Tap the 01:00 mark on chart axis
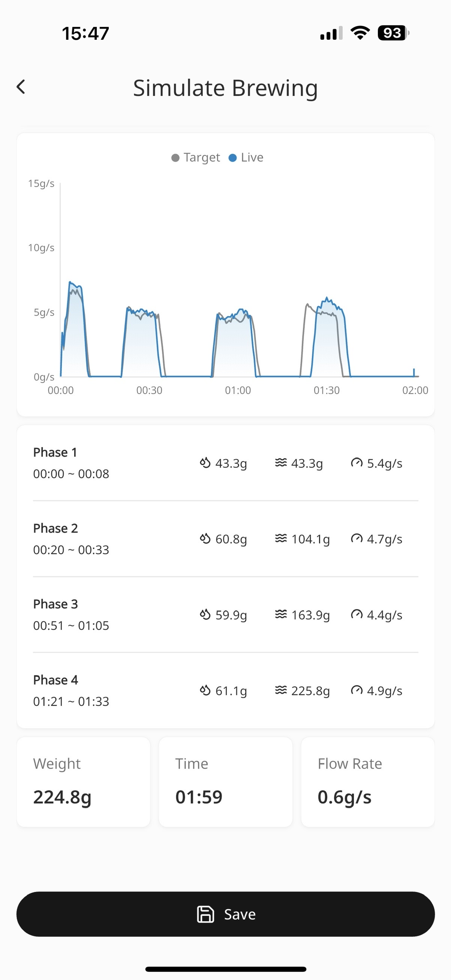This screenshot has width=451, height=980. pyautogui.click(x=238, y=390)
